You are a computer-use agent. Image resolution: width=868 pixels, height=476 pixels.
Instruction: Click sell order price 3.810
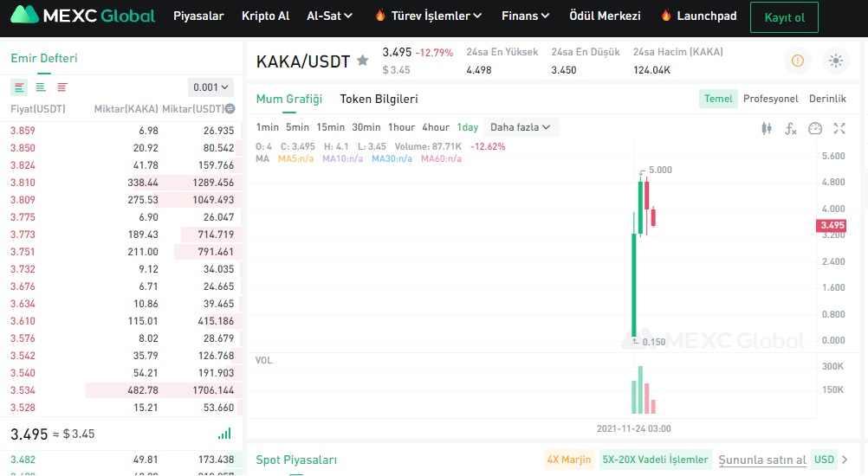pos(23,183)
